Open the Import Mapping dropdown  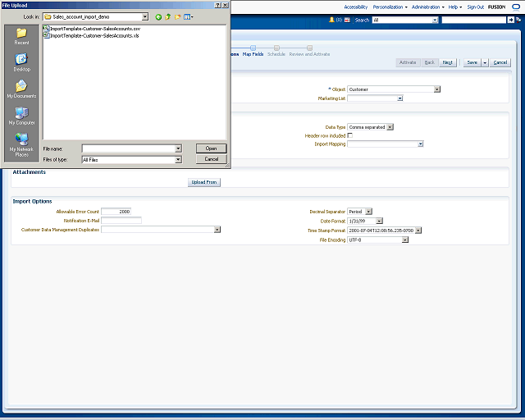coord(421,144)
